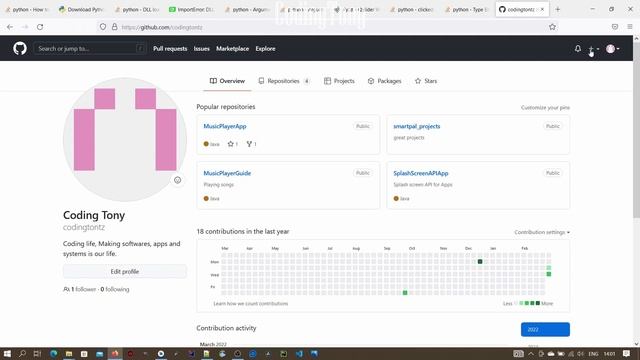
Task: Switch to the python - DLL tab
Action: click(x=137, y=9)
